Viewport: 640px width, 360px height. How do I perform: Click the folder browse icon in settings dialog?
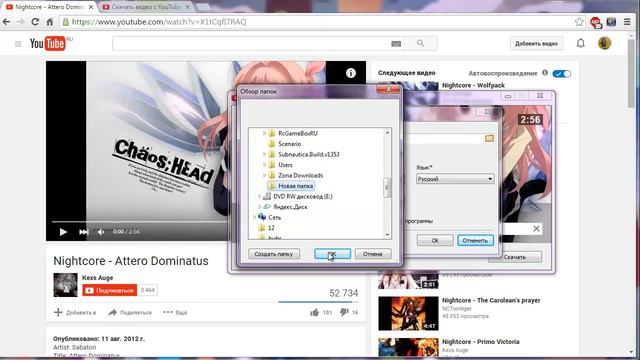pos(489,138)
